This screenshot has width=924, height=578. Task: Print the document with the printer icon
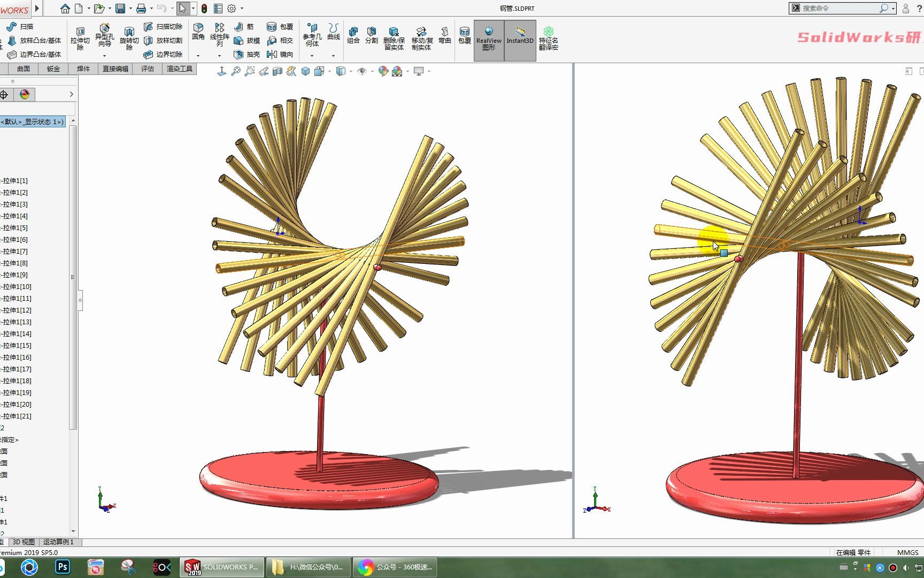[x=141, y=9]
